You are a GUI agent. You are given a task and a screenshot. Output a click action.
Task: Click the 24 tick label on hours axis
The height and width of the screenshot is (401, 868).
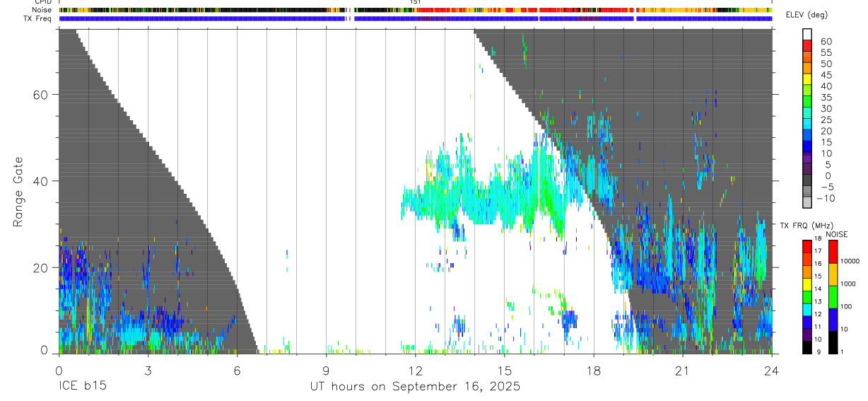pos(771,371)
